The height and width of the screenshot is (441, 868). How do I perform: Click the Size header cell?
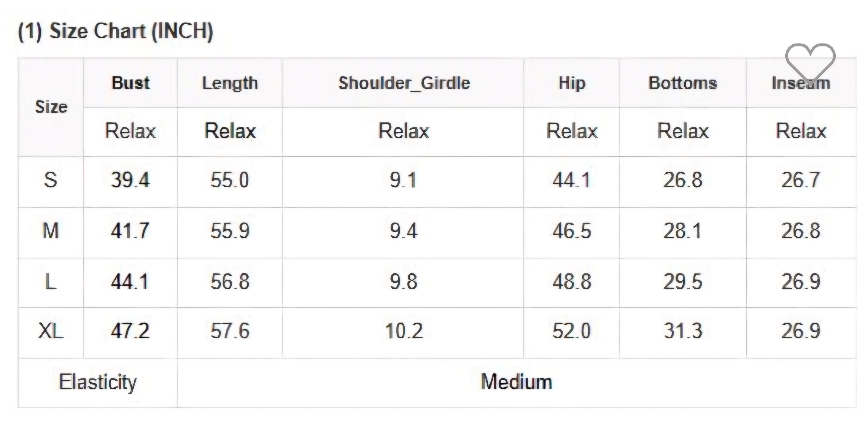(x=51, y=107)
